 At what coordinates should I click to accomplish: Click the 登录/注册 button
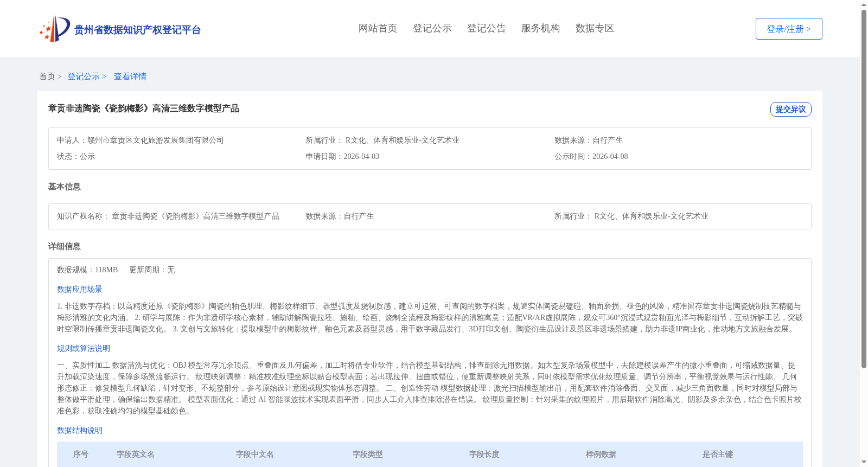coord(789,29)
